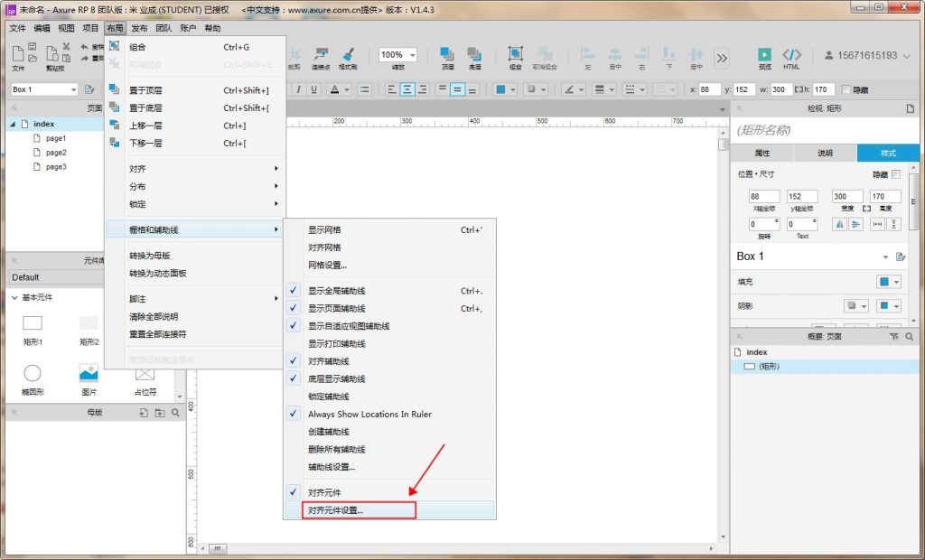The image size is (925, 560).
Task: Uncheck 对齐元件 snap option
Action: (324, 492)
